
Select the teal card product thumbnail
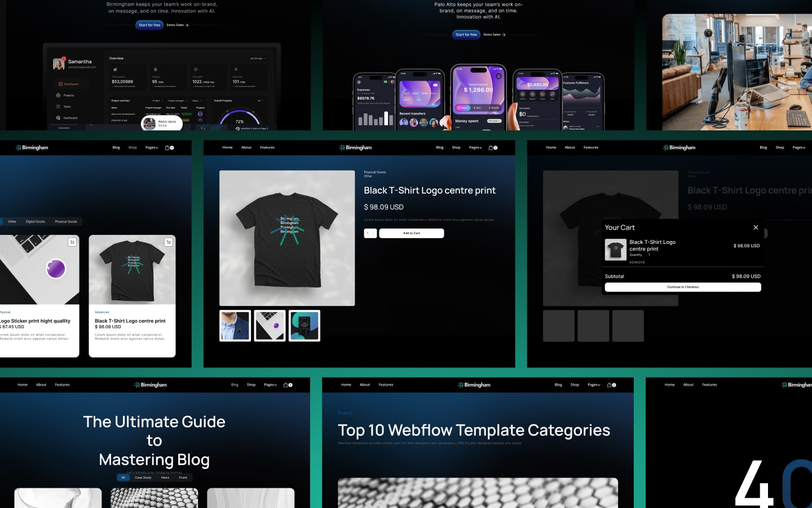point(304,326)
